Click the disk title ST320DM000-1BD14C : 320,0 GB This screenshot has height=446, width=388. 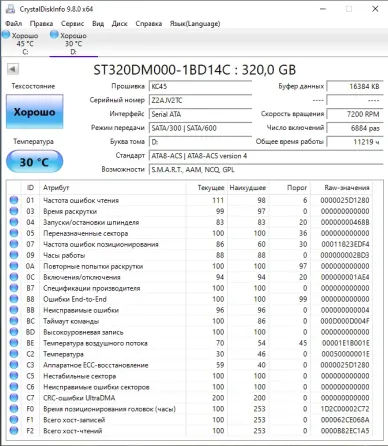click(x=194, y=70)
